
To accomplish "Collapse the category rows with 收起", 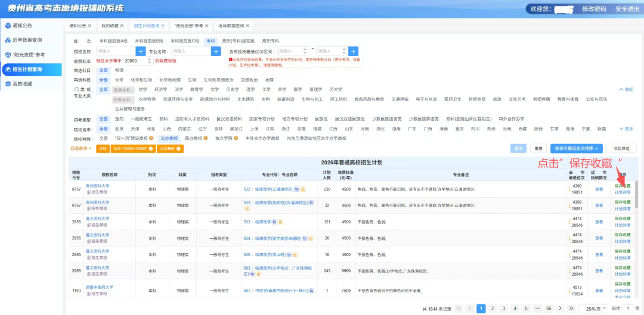I will pyautogui.click(x=626, y=89).
